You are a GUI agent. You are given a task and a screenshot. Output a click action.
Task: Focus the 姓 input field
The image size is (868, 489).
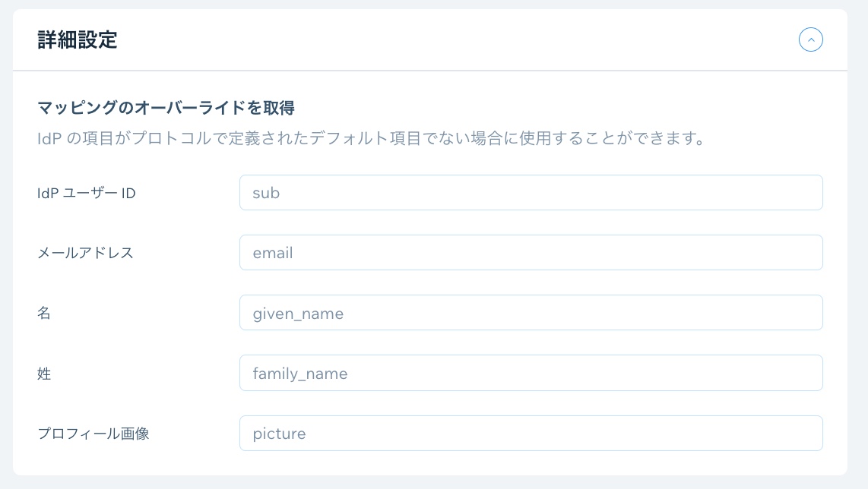click(x=531, y=373)
